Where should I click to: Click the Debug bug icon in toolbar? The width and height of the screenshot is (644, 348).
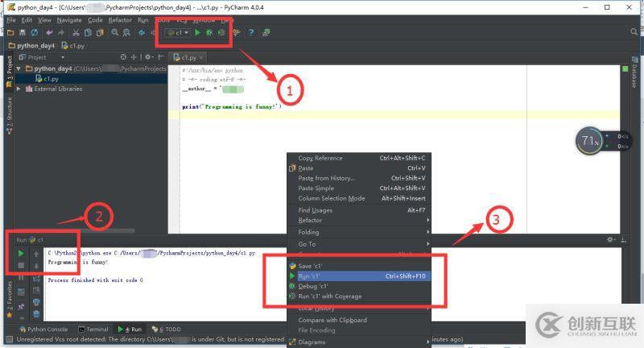click(209, 32)
